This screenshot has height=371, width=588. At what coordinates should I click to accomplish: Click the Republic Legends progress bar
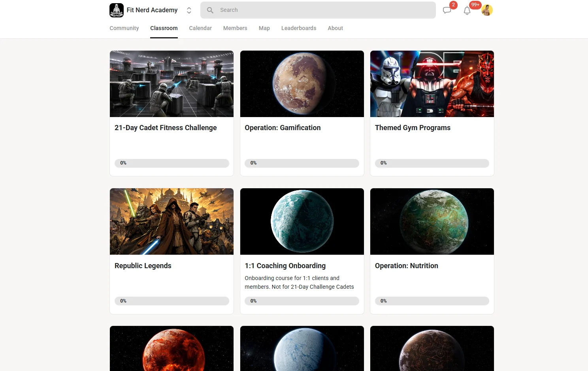click(x=171, y=301)
